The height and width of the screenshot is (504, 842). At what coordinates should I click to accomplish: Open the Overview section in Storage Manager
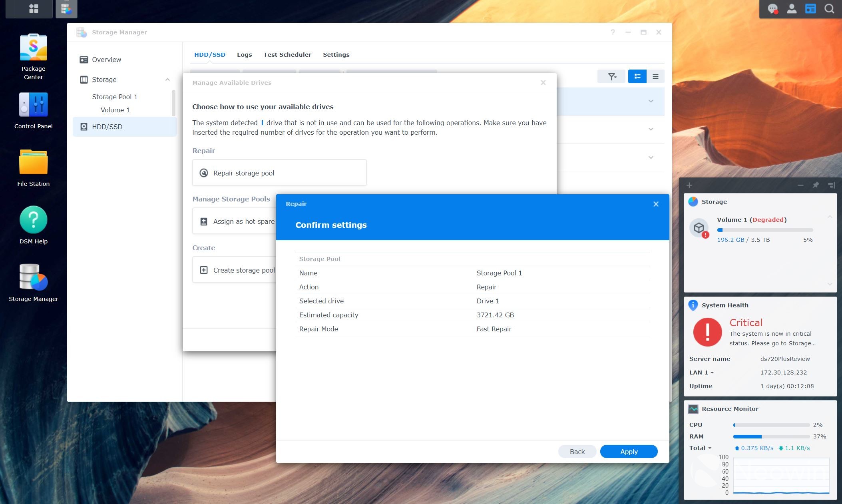[106, 60]
